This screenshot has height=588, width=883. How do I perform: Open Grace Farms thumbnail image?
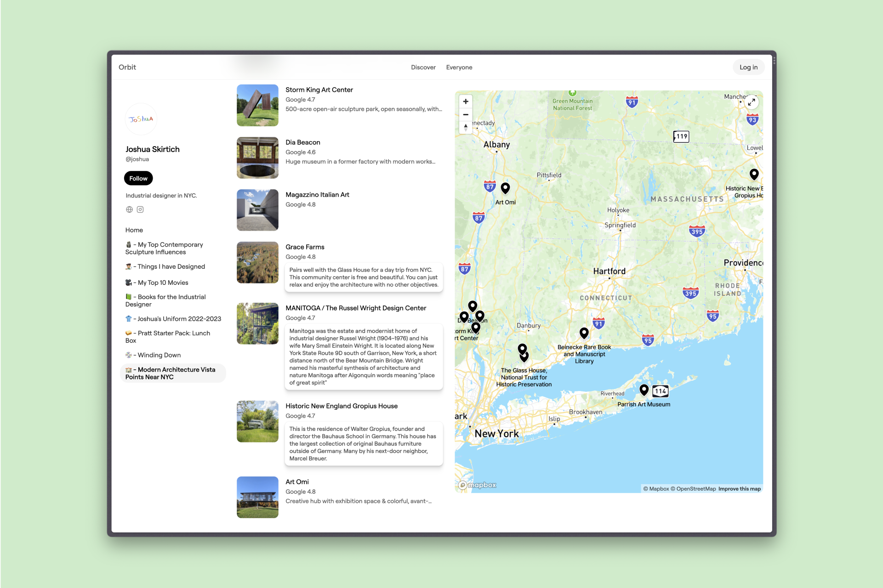coord(257,262)
